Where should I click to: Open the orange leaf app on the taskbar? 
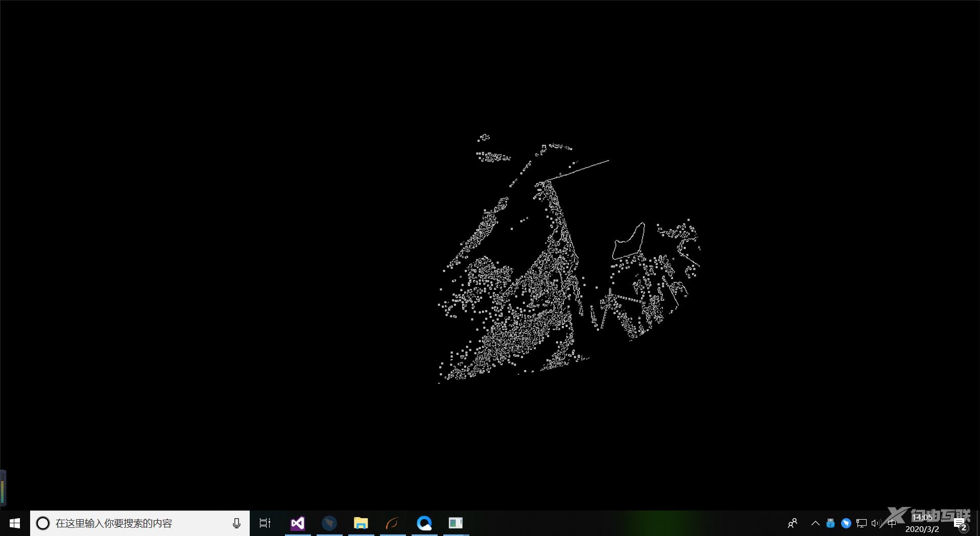click(393, 523)
